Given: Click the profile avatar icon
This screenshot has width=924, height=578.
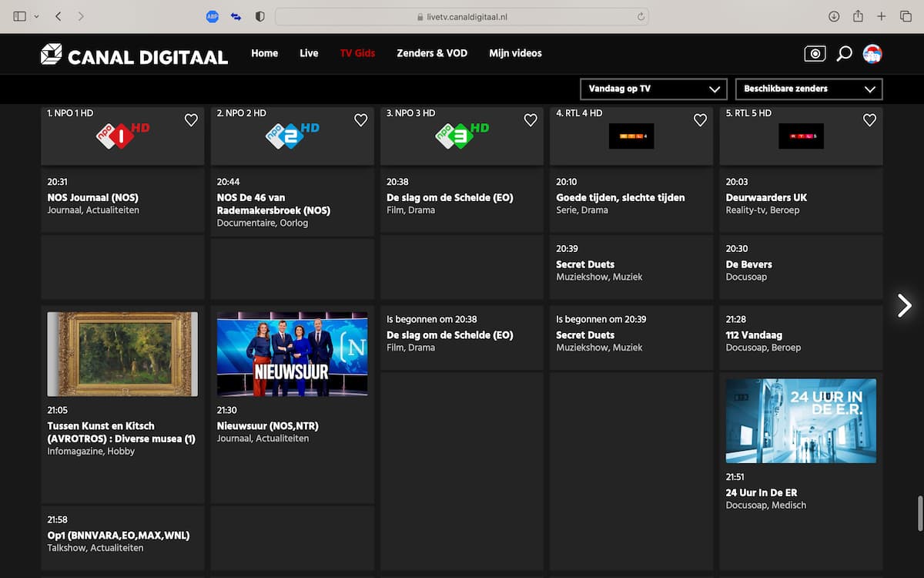Looking at the screenshot, I should coord(872,53).
